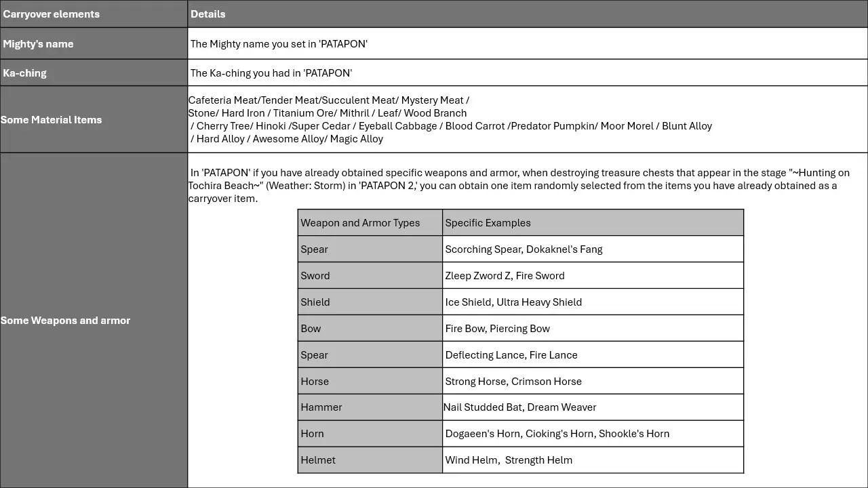Click the 'Ice Shield, Ultra Heavy Shield' cell
Viewport: 868px width, 488px height.
tap(513, 302)
